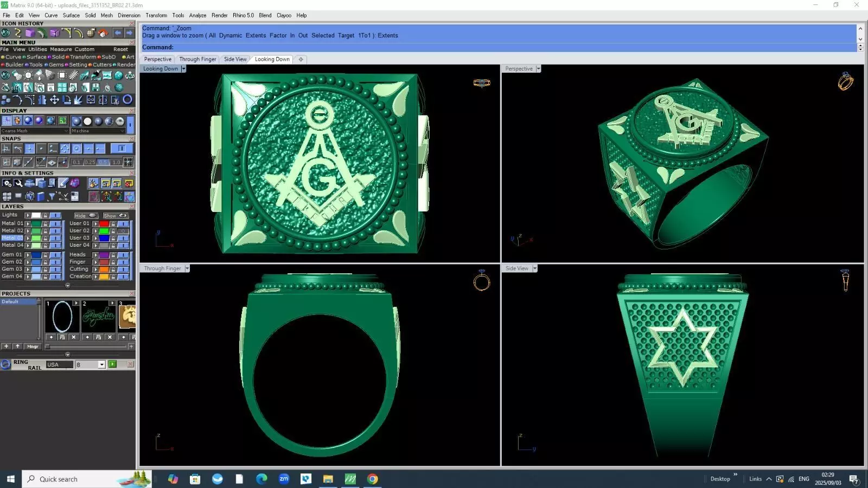Enable the 0.25 snap increment
Screen dimensions: 868x488
coord(90,162)
